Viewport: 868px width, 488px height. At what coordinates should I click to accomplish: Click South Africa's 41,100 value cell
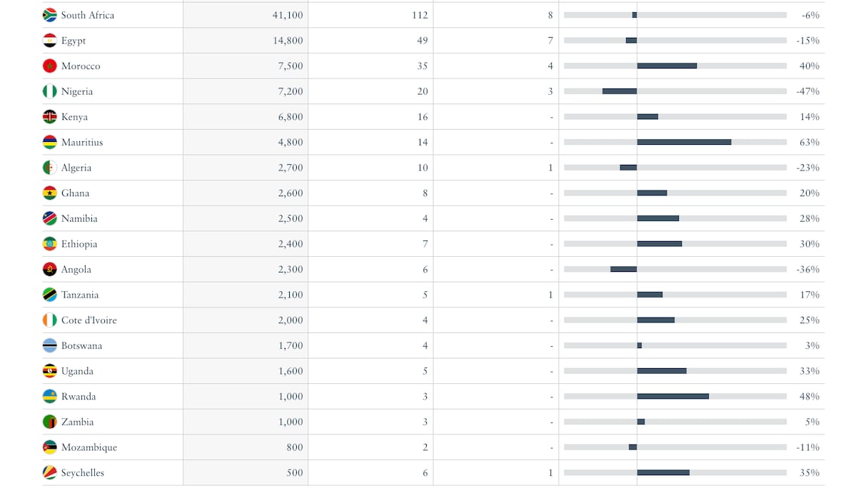(288, 15)
